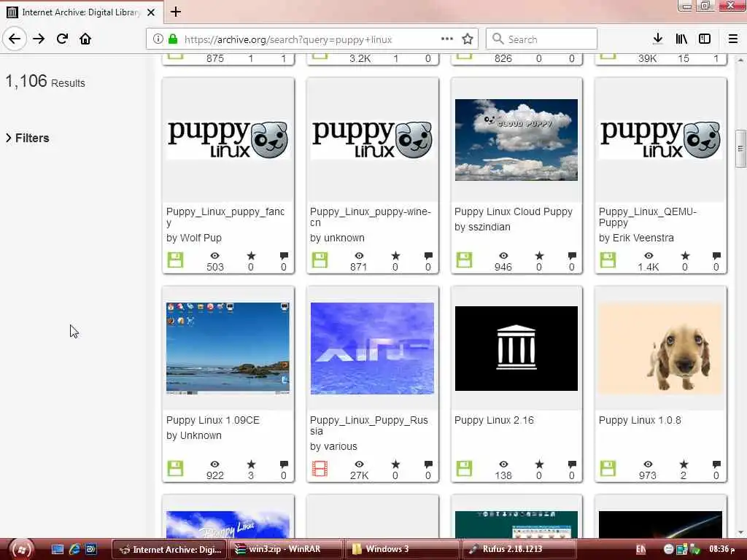Click the software floppy icon on puppy-wine-cn card
The height and width of the screenshot is (560, 747).
(320, 260)
